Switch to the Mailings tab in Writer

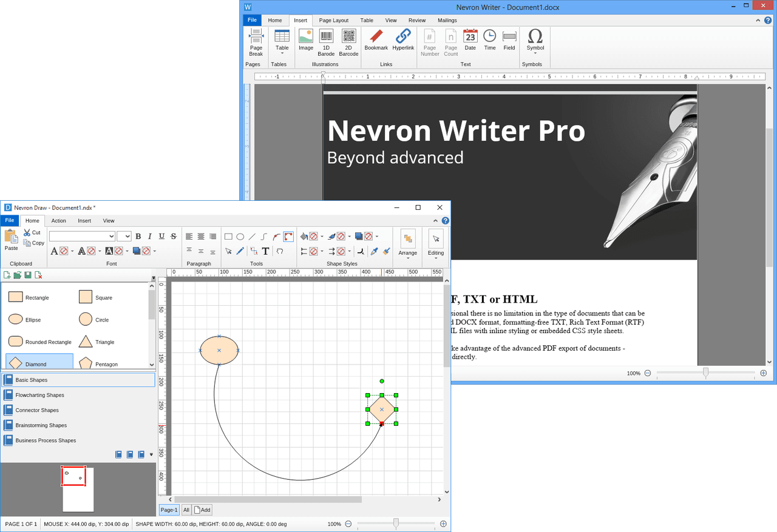point(447,21)
